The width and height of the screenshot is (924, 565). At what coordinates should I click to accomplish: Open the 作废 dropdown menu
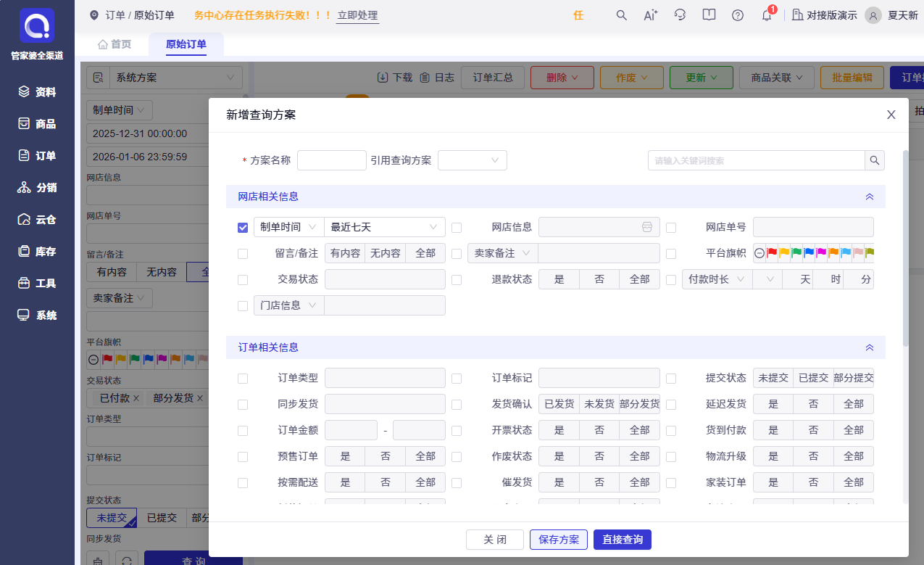[632, 78]
